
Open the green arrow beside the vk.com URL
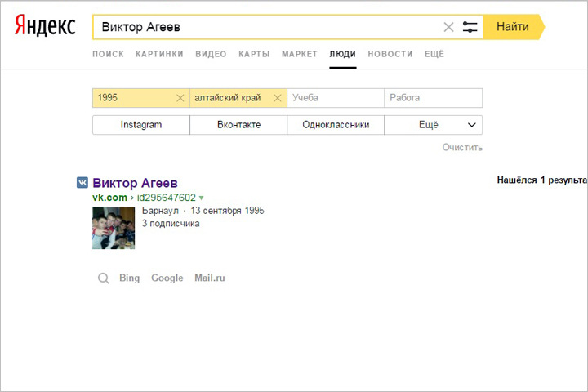click(x=202, y=198)
